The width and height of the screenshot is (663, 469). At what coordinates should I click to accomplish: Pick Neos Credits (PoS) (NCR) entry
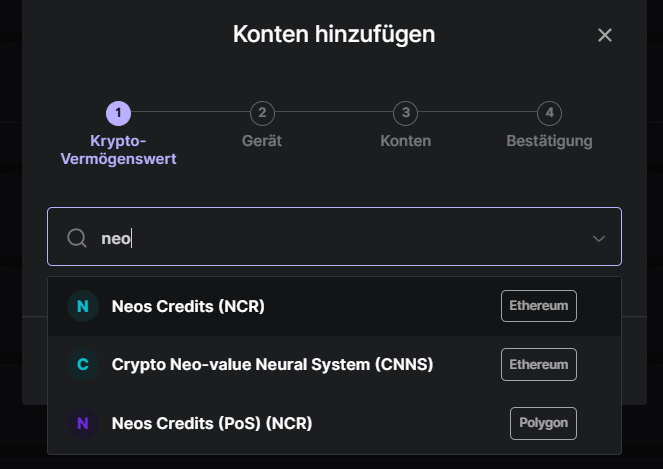334,423
